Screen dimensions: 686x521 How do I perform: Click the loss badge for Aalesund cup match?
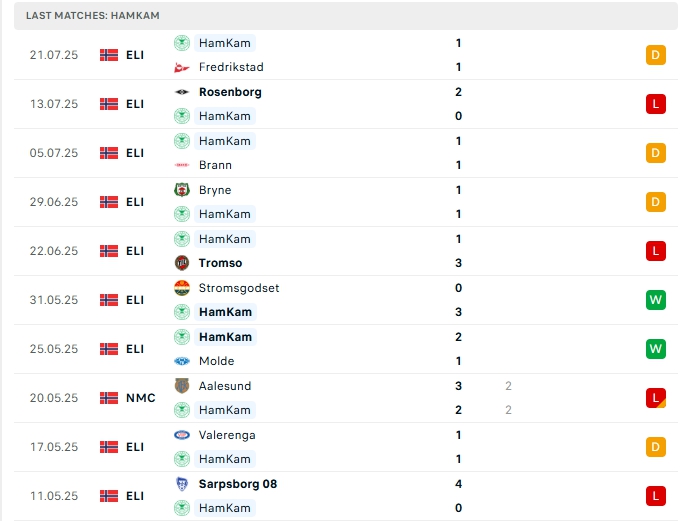(x=656, y=398)
